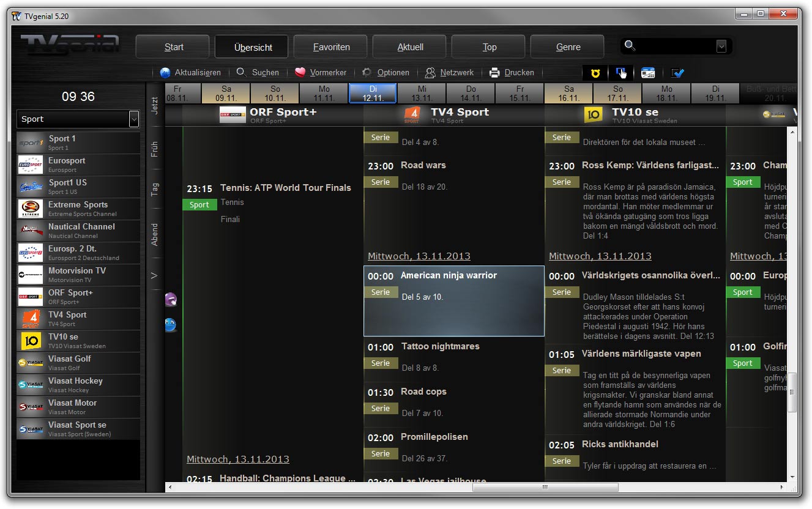The width and height of the screenshot is (812, 509).
Task: Click the Aktualisieren link
Action: (198, 73)
